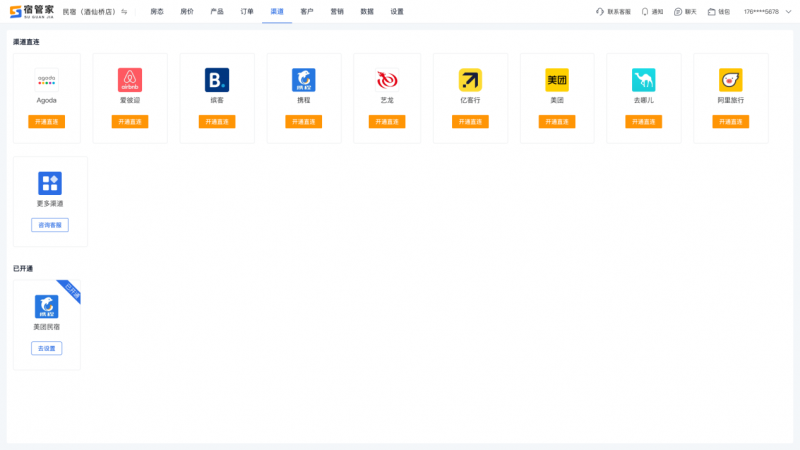Click the 阿里旅行 logo
800x450 pixels.
(x=731, y=80)
